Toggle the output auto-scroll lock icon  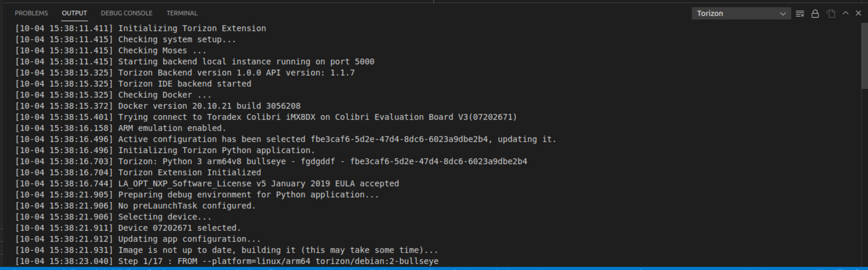point(815,14)
